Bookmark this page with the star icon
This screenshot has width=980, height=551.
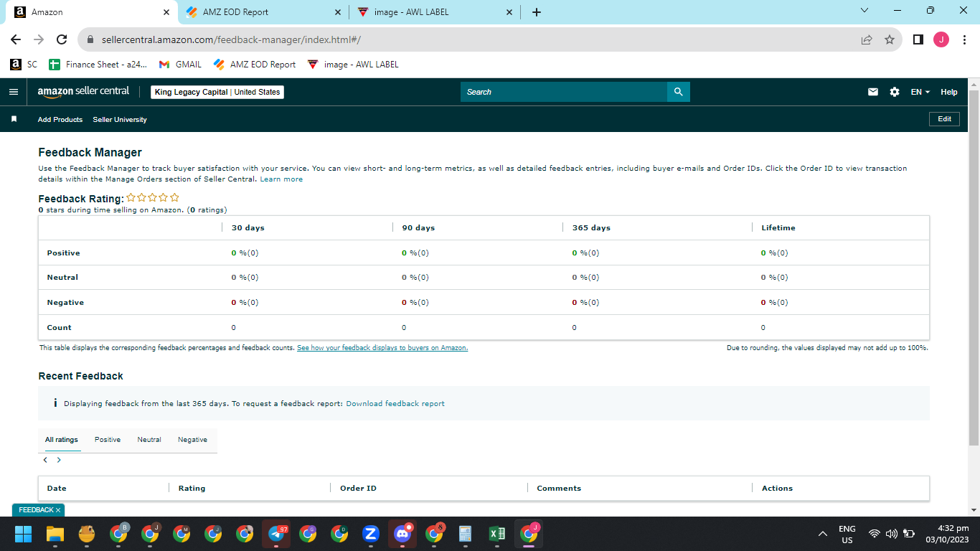click(x=890, y=40)
